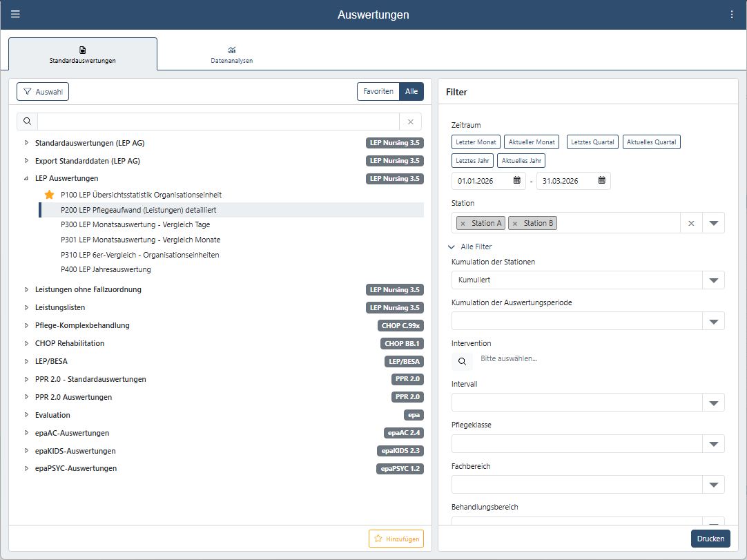
Task: Remove the Station B tag
Action: pos(515,224)
